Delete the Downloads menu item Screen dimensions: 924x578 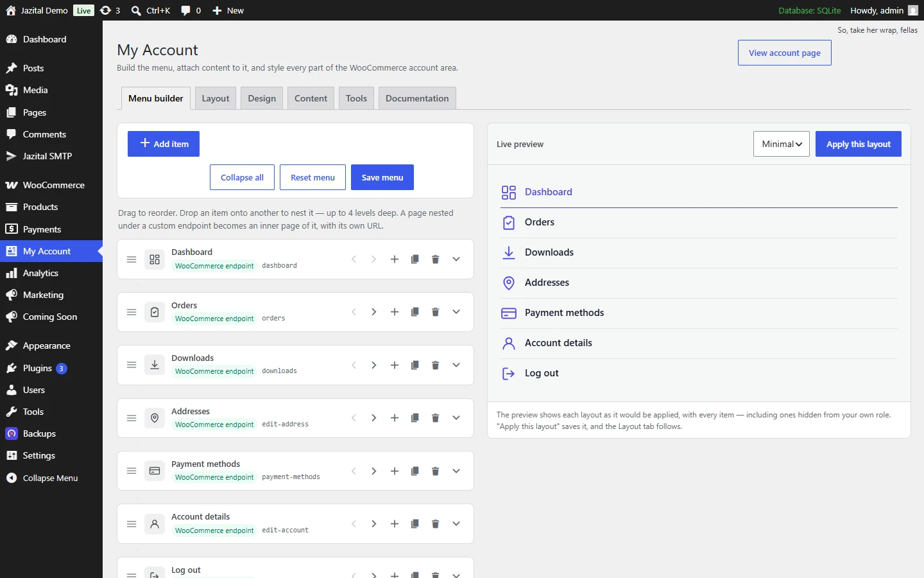(x=435, y=365)
